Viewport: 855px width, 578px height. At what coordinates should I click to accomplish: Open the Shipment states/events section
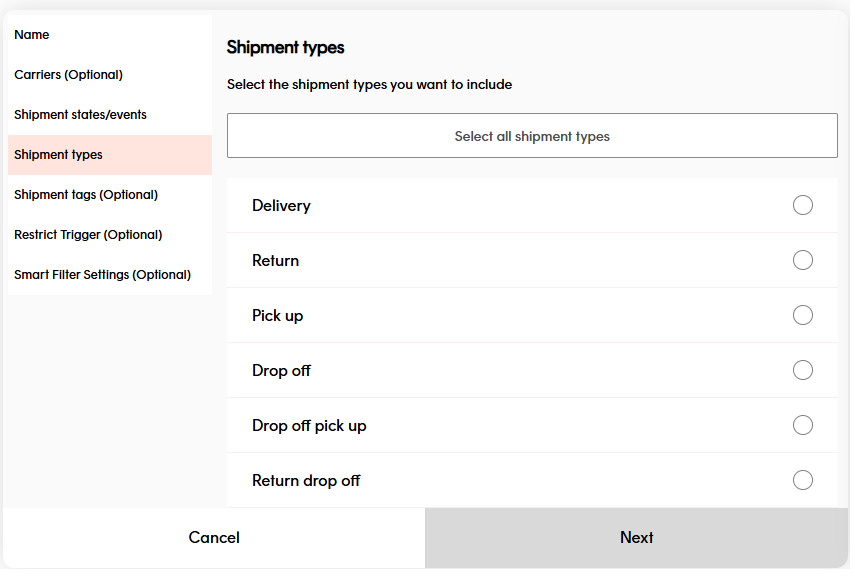click(x=80, y=114)
